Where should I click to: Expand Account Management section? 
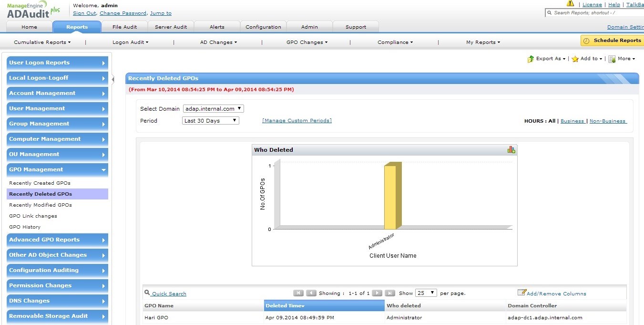[58, 94]
